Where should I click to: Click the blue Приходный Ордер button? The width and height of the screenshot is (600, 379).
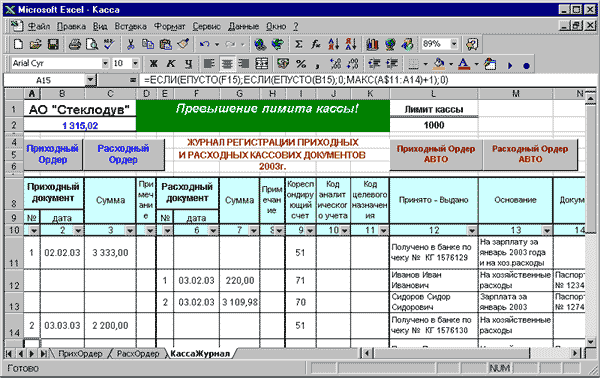click(53, 154)
